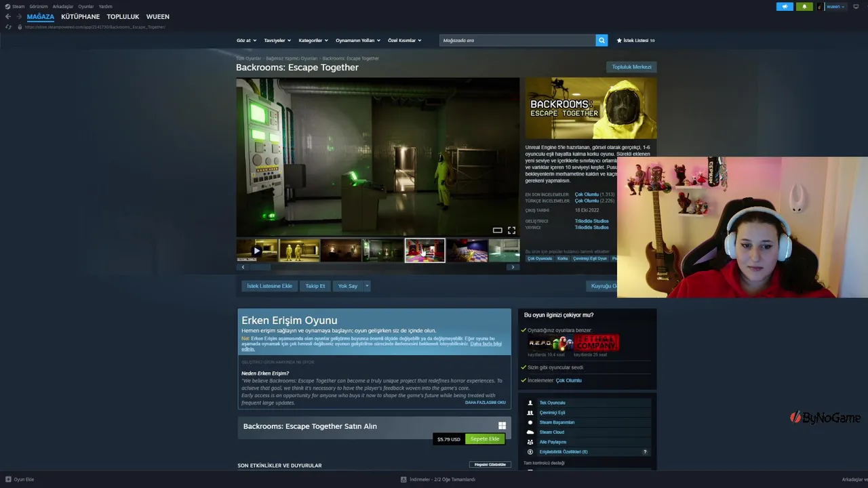Click the Mağazada ara search field
868x488 pixels.
click(x=517, y=40)
